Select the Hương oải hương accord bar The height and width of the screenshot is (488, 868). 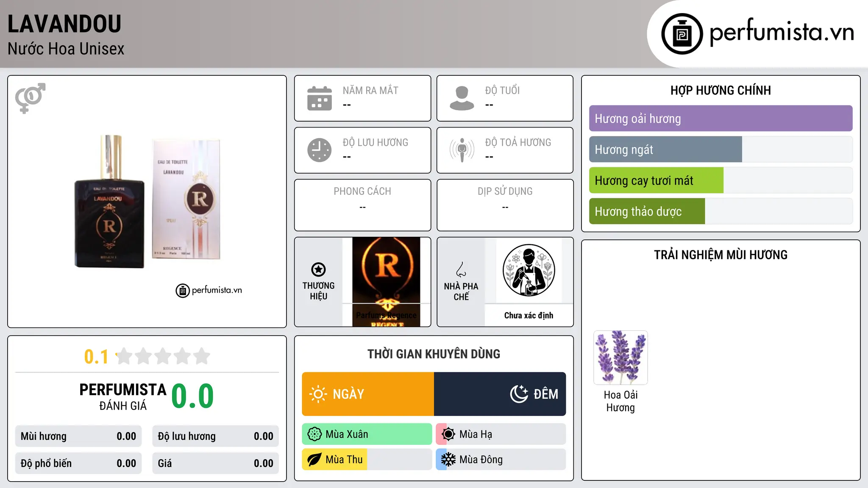pos(721,119)
